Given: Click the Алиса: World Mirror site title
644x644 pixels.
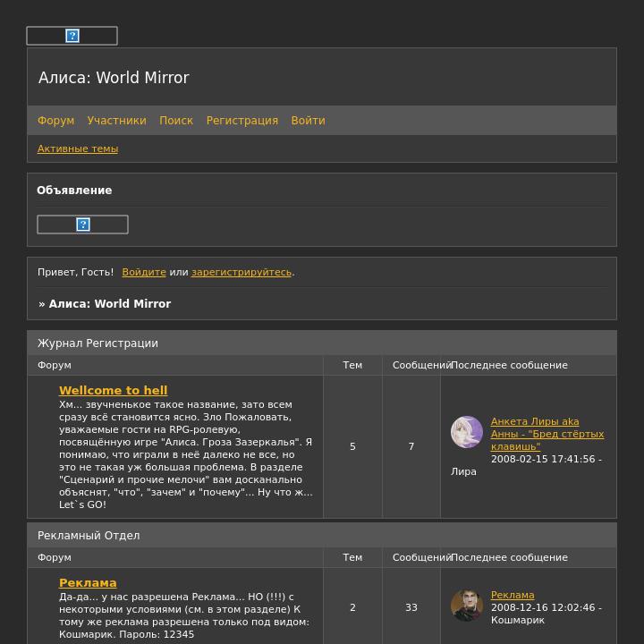Looking at the screenshot, I should [114, 78].
